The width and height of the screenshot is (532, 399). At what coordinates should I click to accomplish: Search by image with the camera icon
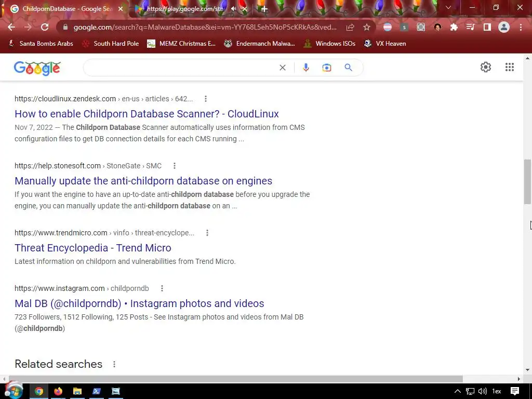tap(327, 68)
